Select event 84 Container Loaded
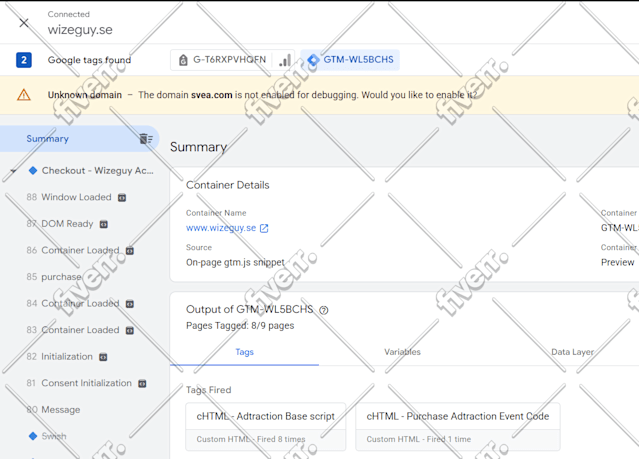639x459 pixels. coord(73,303)
